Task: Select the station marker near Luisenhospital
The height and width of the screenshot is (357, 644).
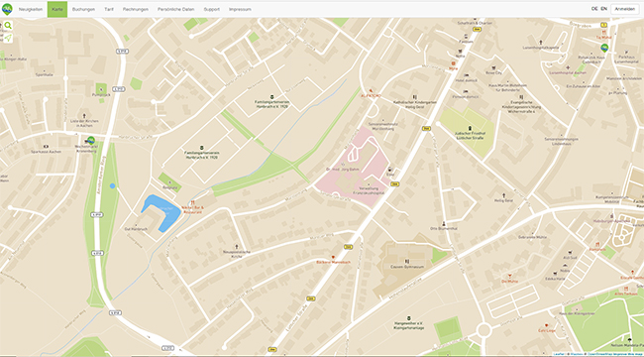Action: click(604, 49)
